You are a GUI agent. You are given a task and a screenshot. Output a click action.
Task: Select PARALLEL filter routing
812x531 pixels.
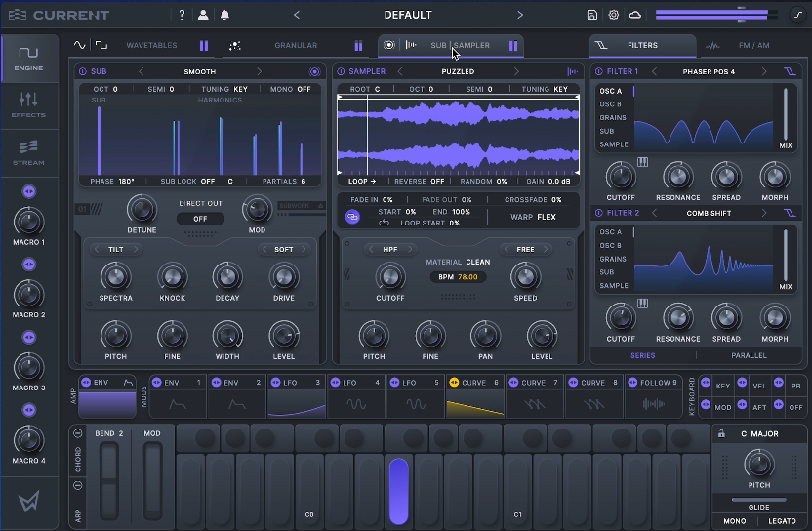point(749,355)
